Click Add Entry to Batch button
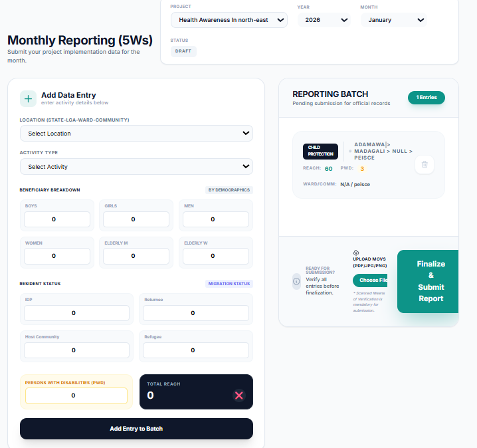Screen dimensions: 477x448 point(136,429)
